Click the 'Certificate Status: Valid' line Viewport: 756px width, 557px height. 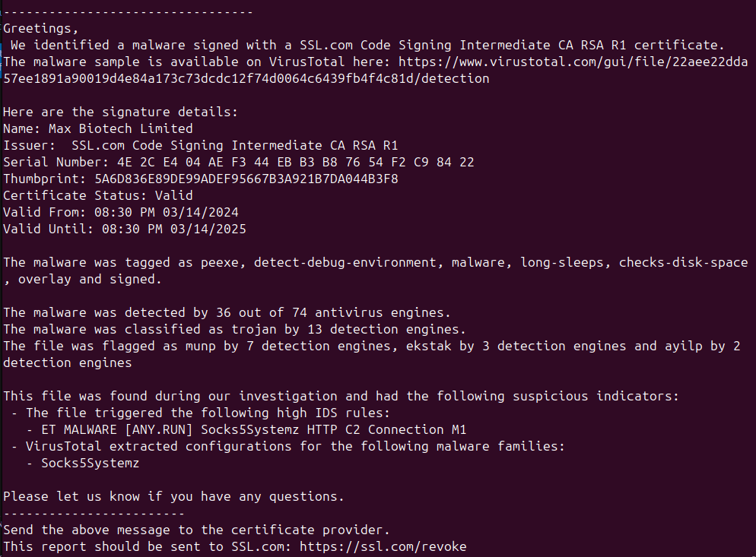97,195
